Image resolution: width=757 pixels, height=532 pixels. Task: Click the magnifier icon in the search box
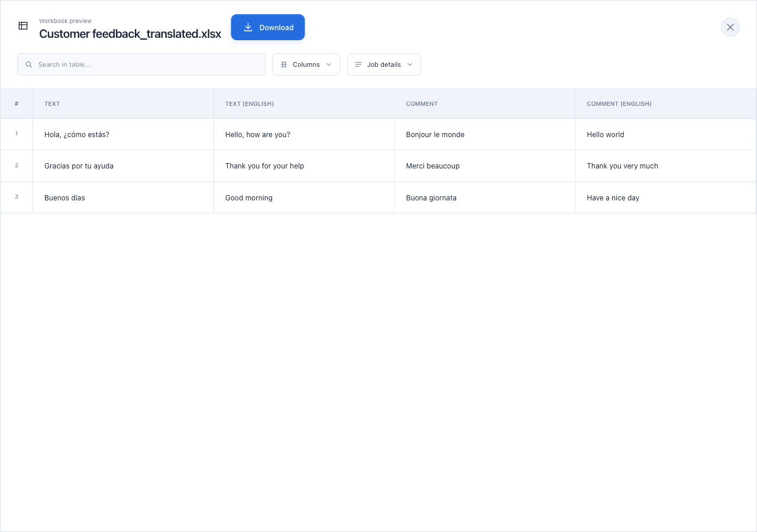click(x=29, y=64)
